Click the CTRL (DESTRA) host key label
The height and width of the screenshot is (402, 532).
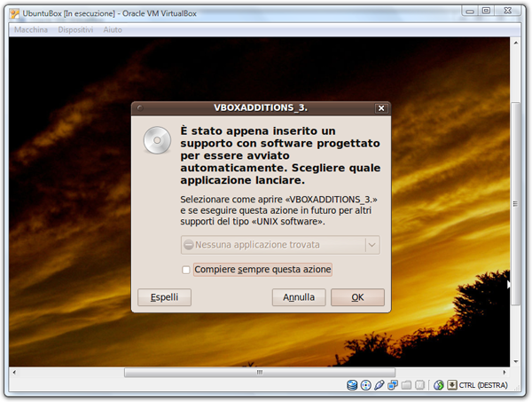[483, 385]
